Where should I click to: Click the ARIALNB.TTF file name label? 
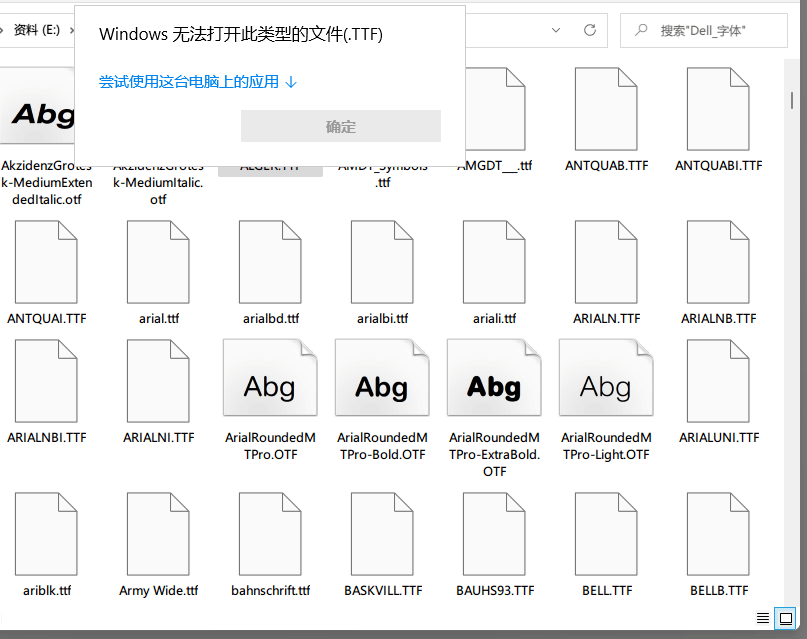(719, 318)
